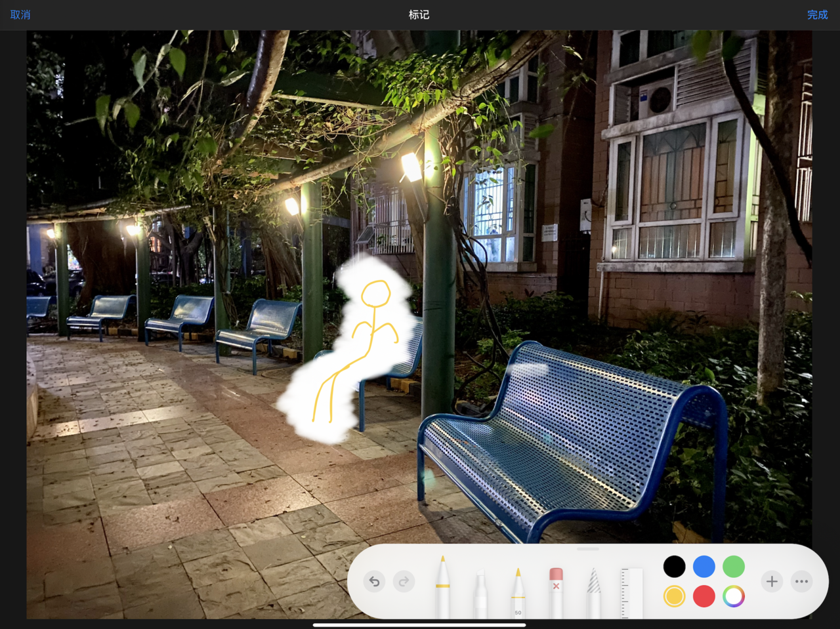The height and width of the screenshot is (629, 840).
Task: Open the plus add-annotation menu
Action: coord(772,581)
